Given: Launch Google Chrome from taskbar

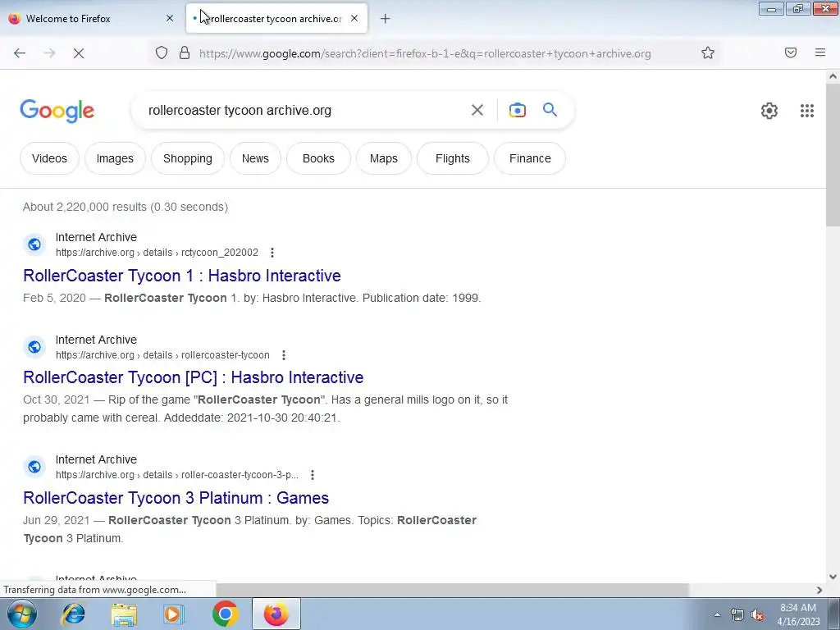Looking at the screenshot, I should (225, 614).
